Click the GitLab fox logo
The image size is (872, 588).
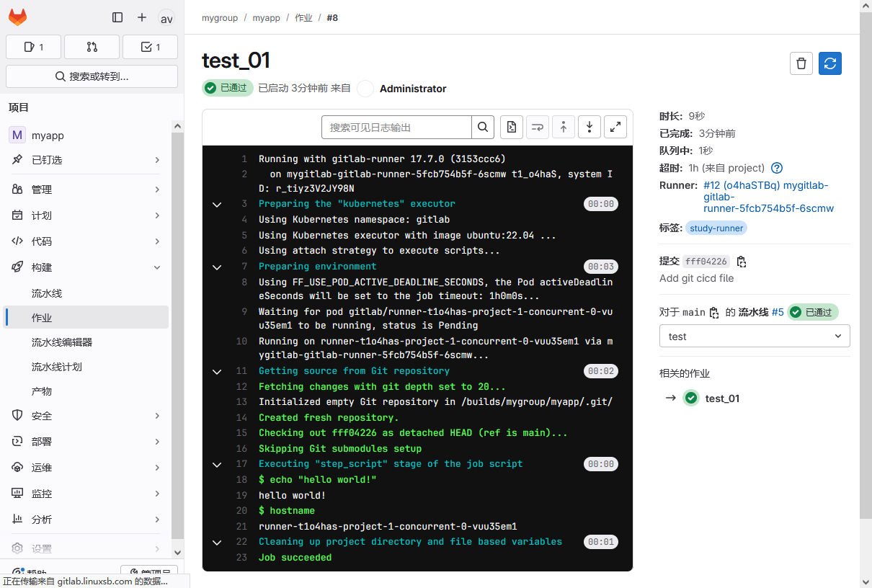coord(17,17)
